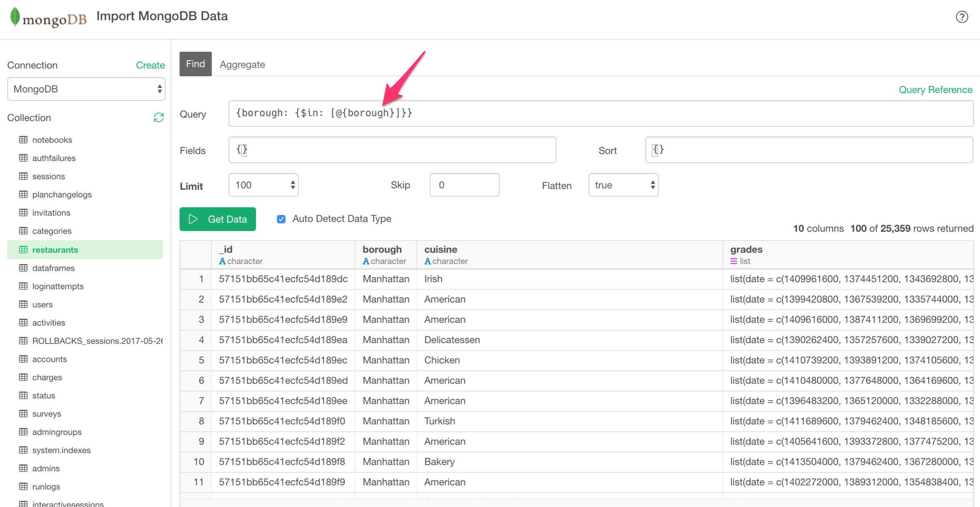The height and width of the screenshot is (507, 980).
Task: Click the table icon beside loginattempts
Action: (23, 286)
